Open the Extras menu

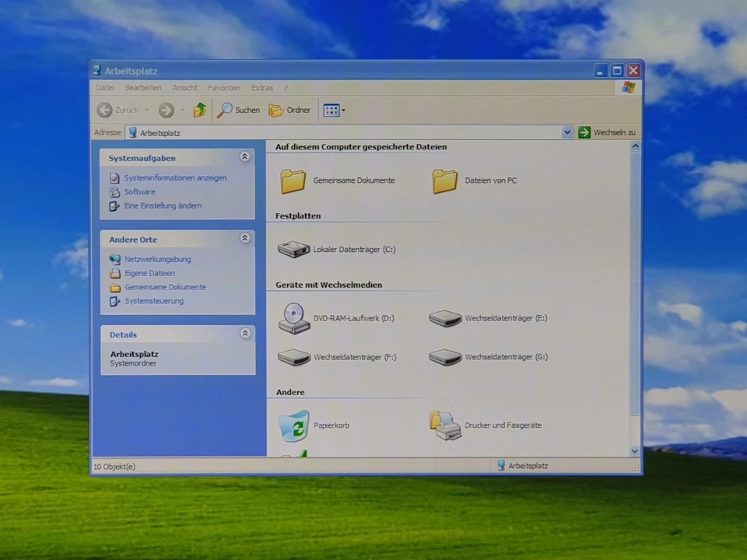(262, 88)
